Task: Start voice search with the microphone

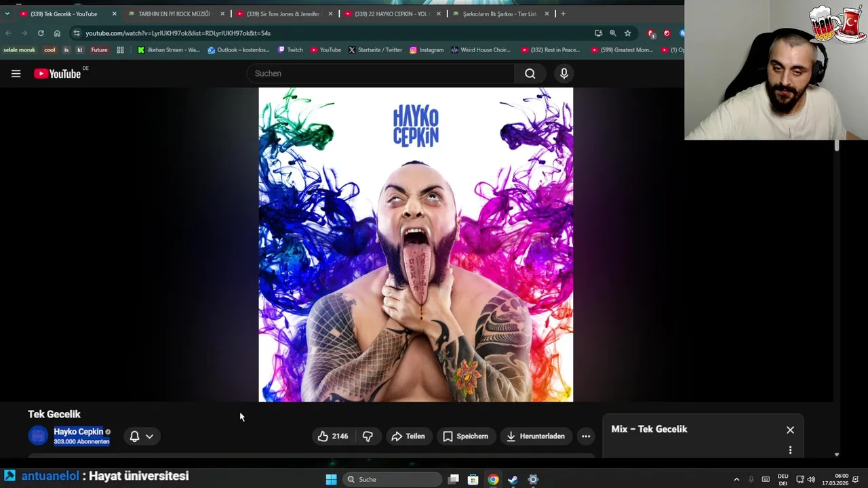Action: 564,74
